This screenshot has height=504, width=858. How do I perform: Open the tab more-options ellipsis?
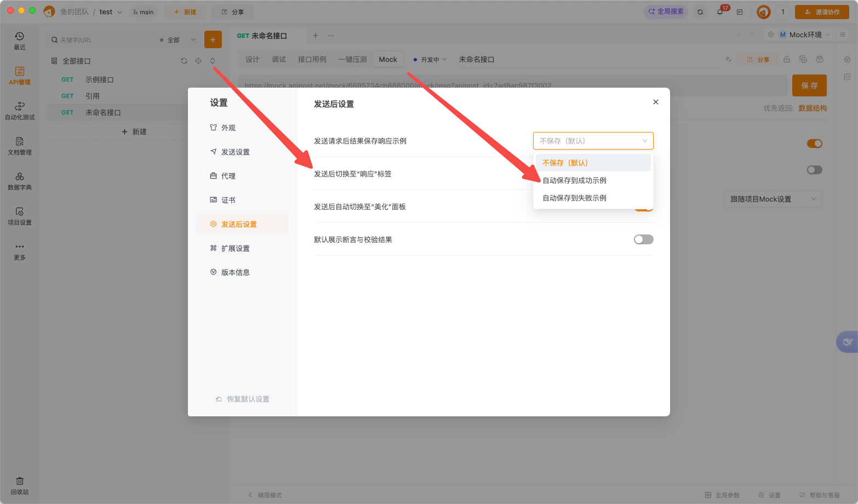pyautogui.click(x=331, y=36)
